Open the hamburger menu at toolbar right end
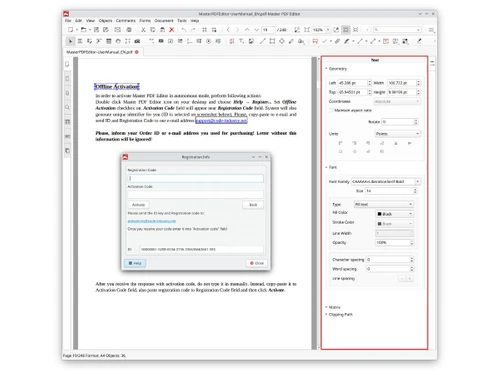 [431, 30]
